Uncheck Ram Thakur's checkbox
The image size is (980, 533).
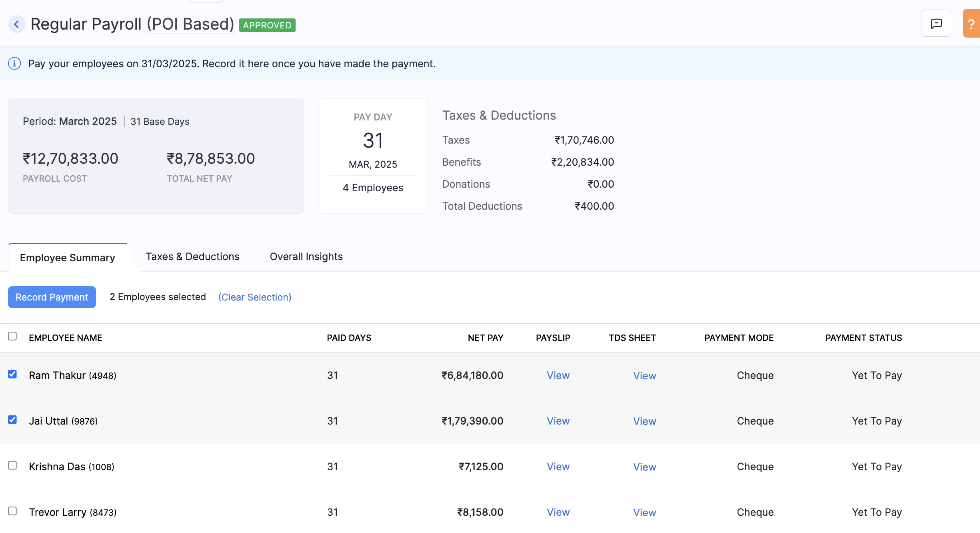pos(12,374)
